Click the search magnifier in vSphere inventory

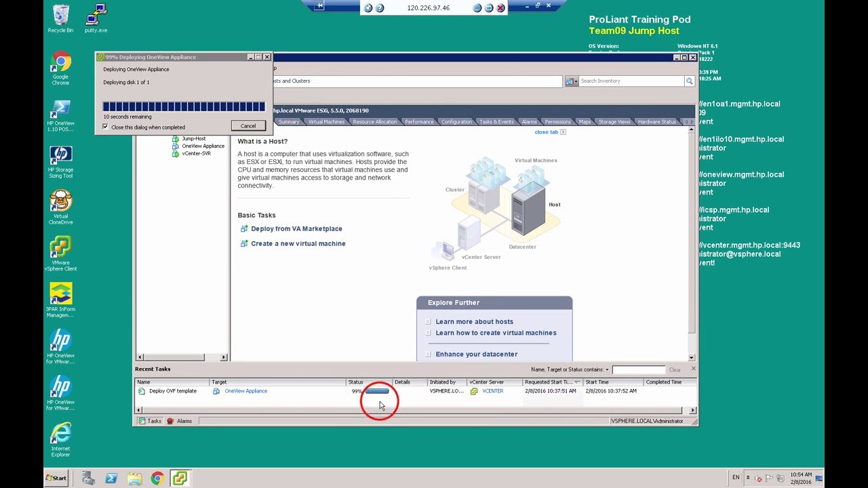pos(690,81)
